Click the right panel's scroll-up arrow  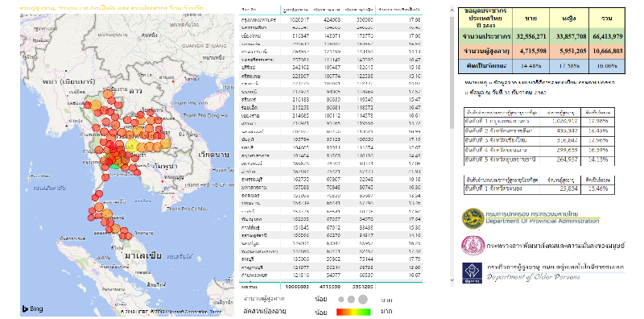click(453, 10)
